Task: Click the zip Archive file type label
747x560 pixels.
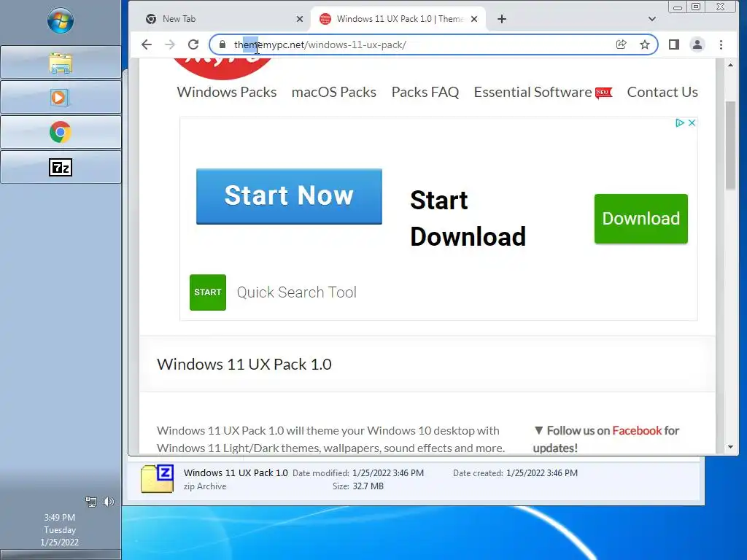Action: coord(205,486)
